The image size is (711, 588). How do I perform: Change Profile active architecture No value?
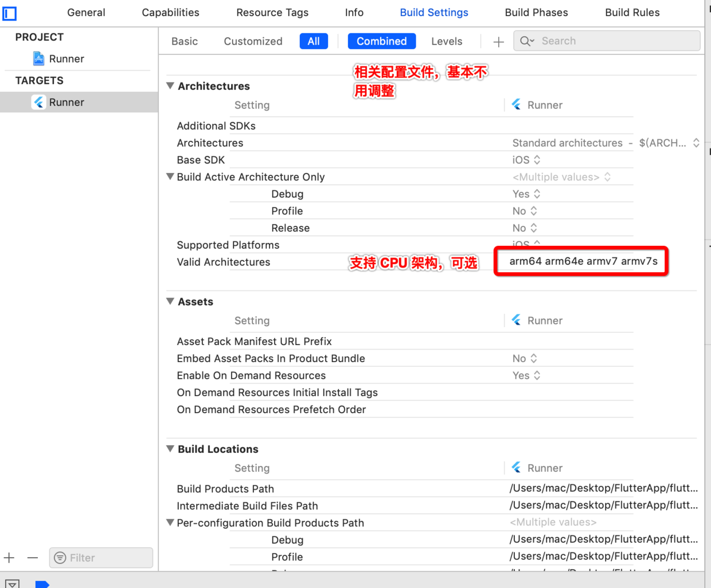coord(525,211)
